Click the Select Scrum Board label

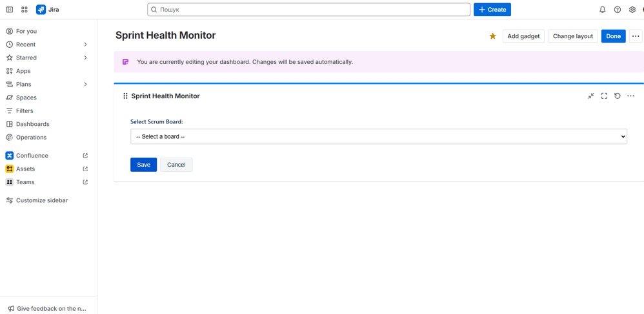(156, 121)
